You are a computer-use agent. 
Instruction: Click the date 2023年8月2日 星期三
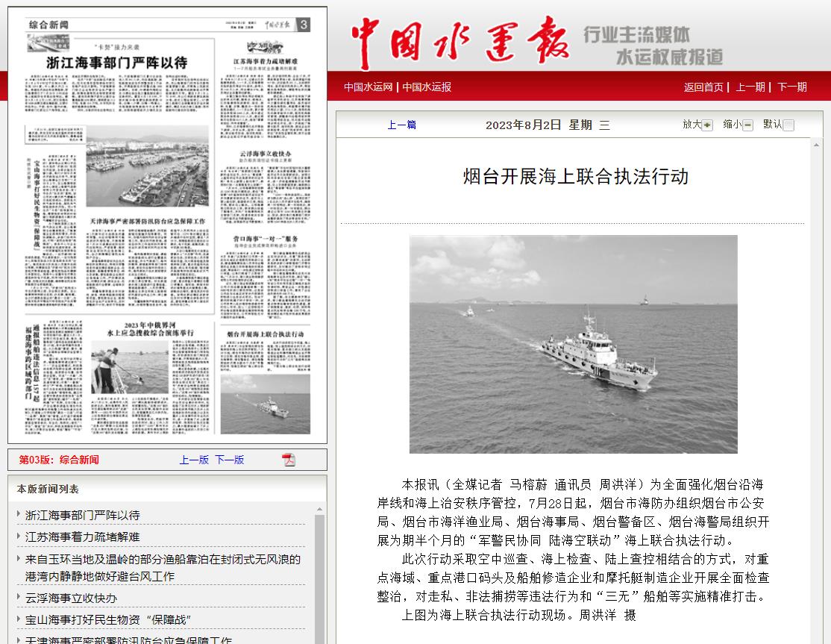[x=548, y=125]
